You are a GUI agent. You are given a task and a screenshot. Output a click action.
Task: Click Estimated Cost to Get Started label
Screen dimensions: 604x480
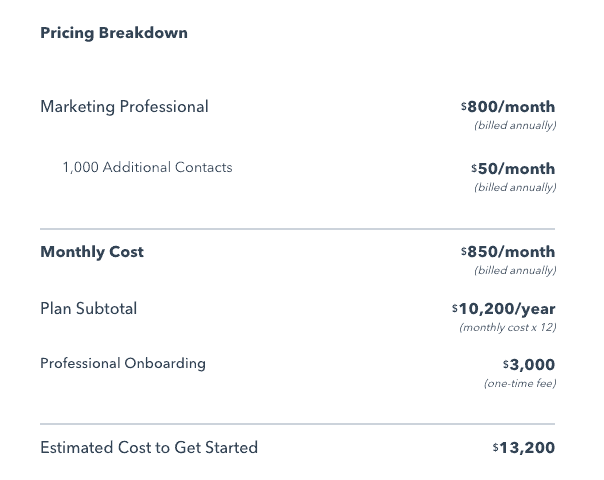149,448
